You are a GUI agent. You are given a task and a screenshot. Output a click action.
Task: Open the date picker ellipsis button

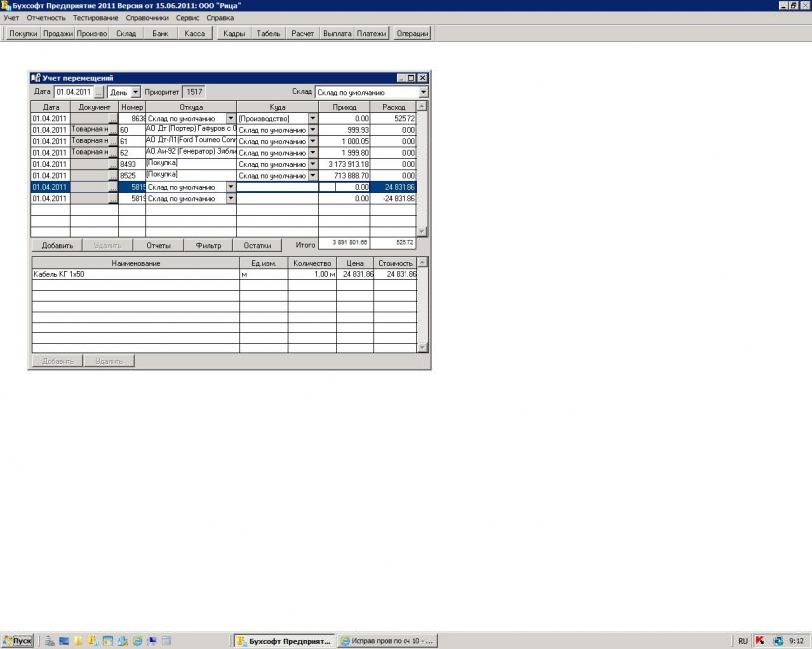click(99, 92)
